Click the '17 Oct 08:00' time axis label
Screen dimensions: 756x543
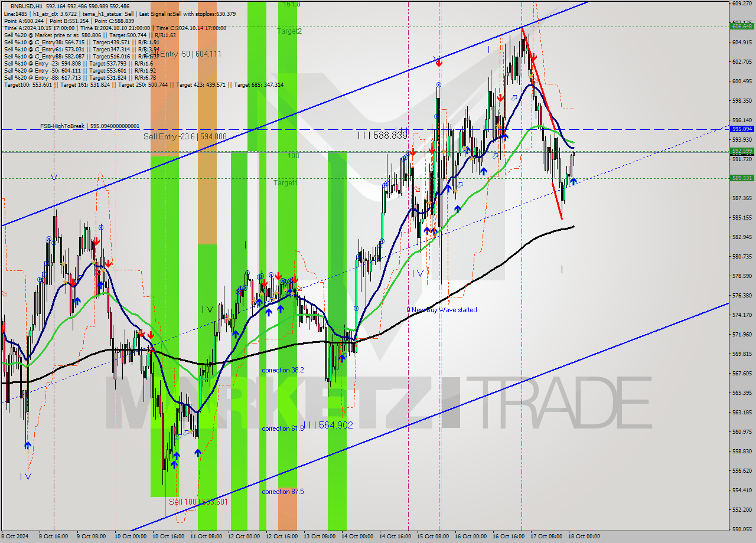[x=546, y=537]
